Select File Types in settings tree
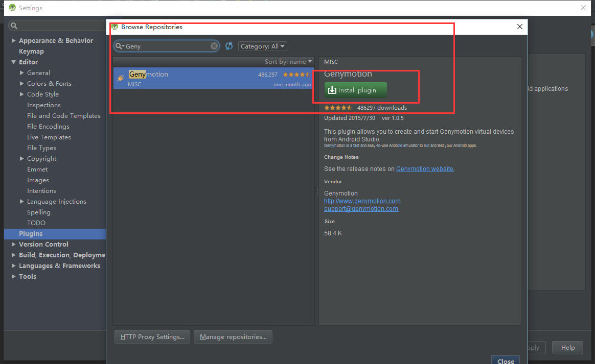 tap(41, 148)
